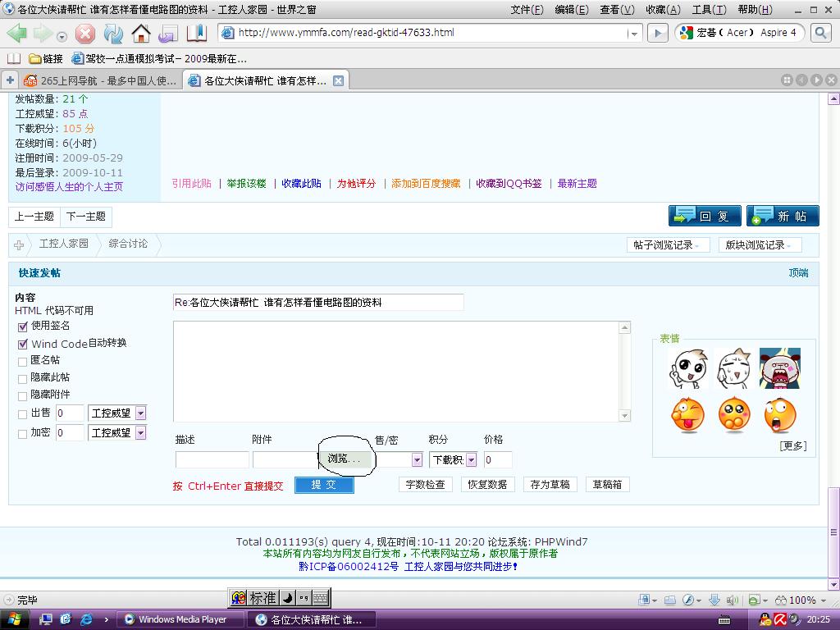Click inside the reply content text area
Screen dimensions: 840x630
[396, 371]
